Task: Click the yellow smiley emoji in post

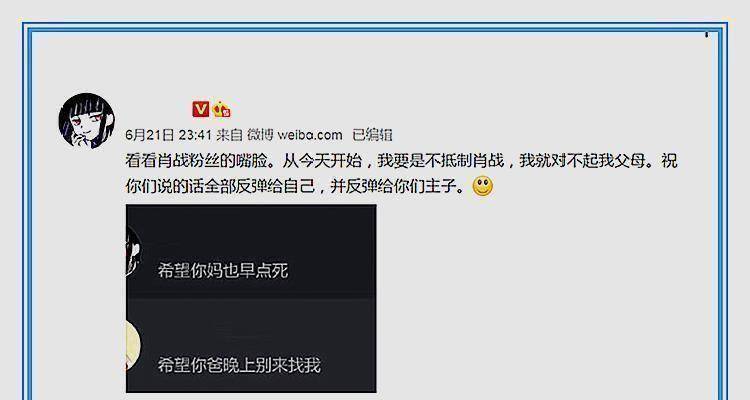Action: (482, 186)
